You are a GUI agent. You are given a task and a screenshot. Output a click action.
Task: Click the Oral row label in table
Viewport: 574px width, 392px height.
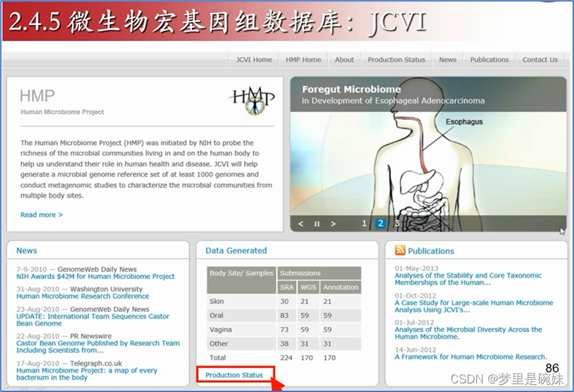(217, 315)
